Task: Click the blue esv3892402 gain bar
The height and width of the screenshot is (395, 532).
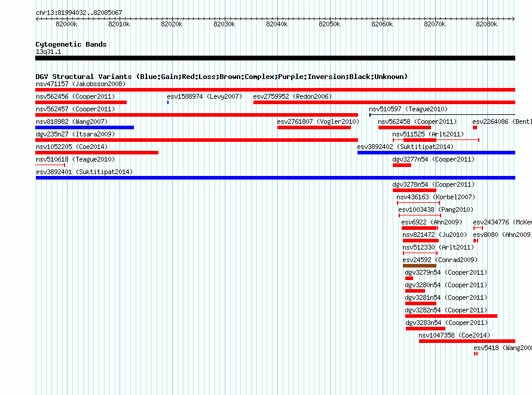Action: tap(436, 153)
